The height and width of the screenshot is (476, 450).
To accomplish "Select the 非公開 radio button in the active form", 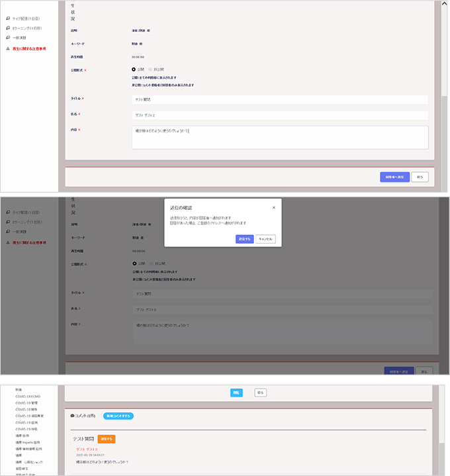I will coord(150,69).
